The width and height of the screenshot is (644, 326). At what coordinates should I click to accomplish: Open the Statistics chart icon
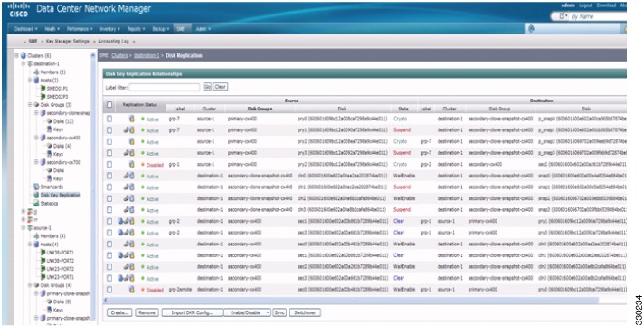pos(36,203)
